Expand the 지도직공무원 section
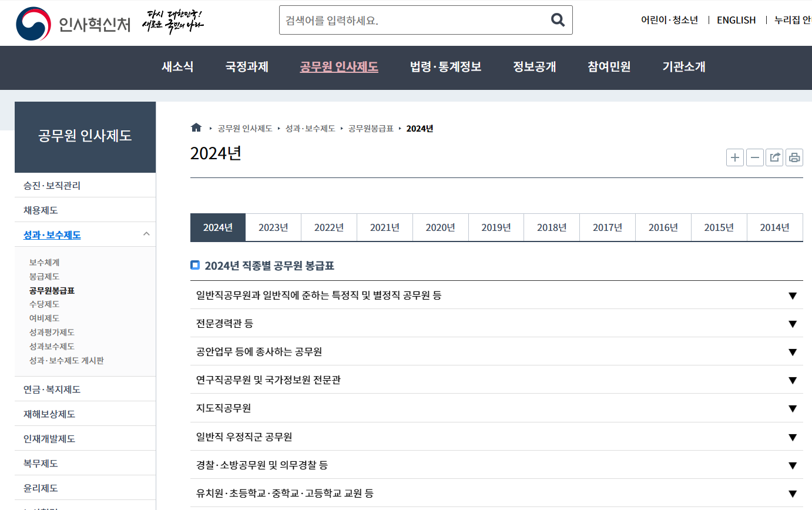 pyautogui.click(x=793, y=408)
